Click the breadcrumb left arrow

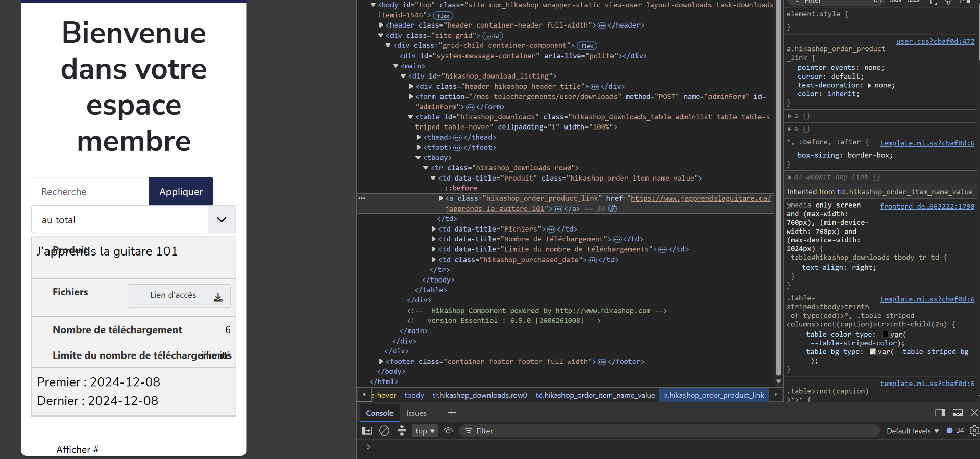coord(364,395)
